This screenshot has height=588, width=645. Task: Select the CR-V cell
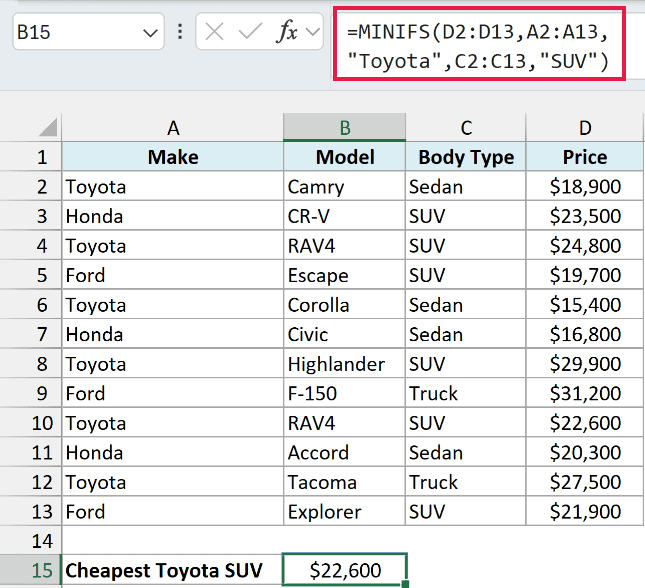[x=345, y=216]
